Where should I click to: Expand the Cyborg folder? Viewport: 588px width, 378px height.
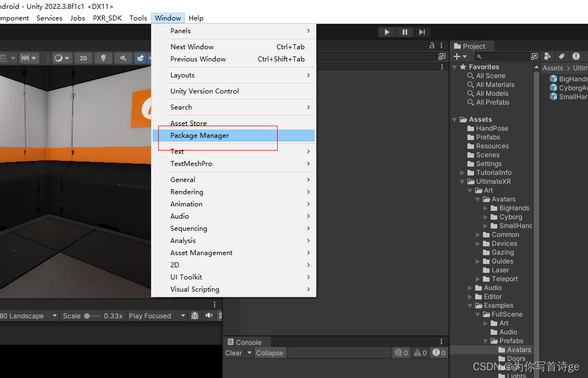(x=486, y=217)
